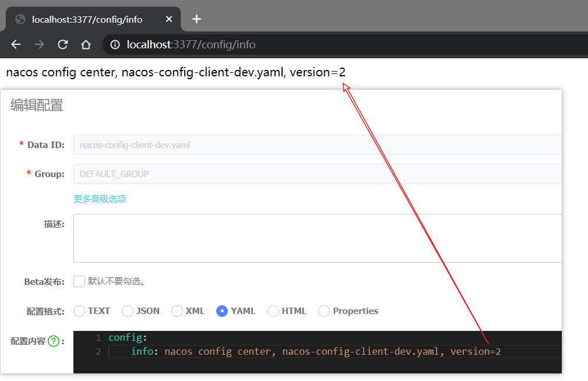Select the YAML format radio button

tap(222, 311)
